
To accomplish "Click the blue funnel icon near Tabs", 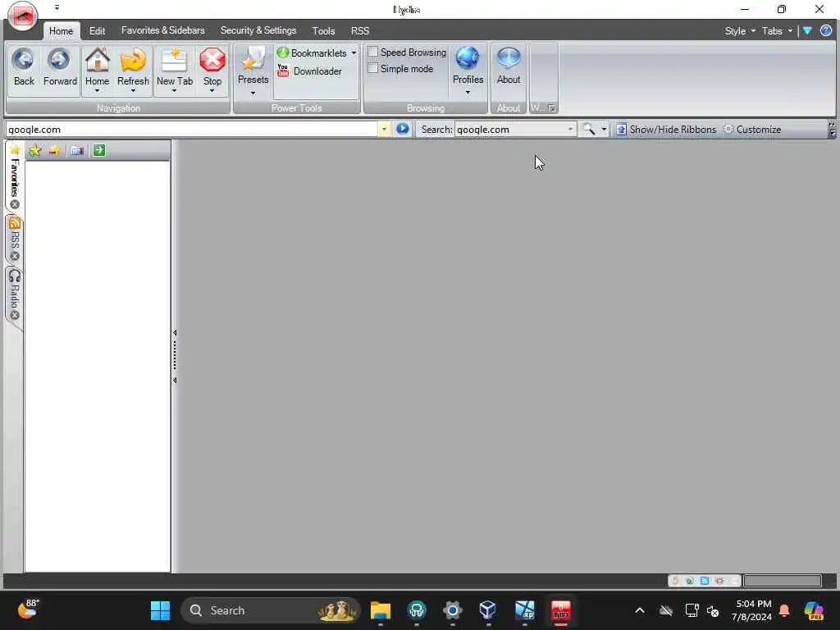I will pyautogui.click(x=807, y=31).
